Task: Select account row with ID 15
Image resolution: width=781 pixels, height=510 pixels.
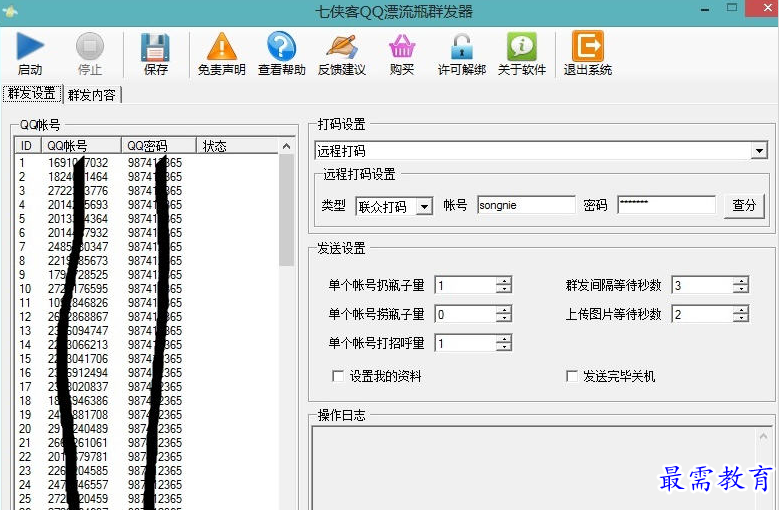Action: (146, 359)
